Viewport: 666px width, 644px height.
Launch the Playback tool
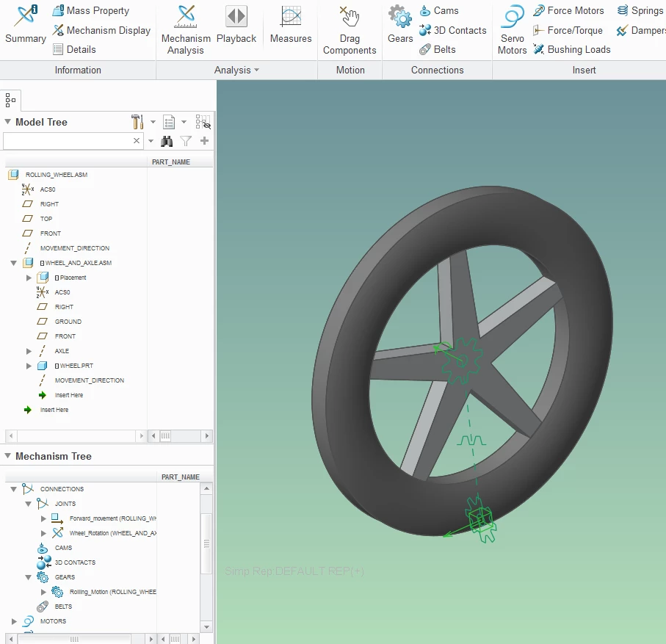click(236, 29)
